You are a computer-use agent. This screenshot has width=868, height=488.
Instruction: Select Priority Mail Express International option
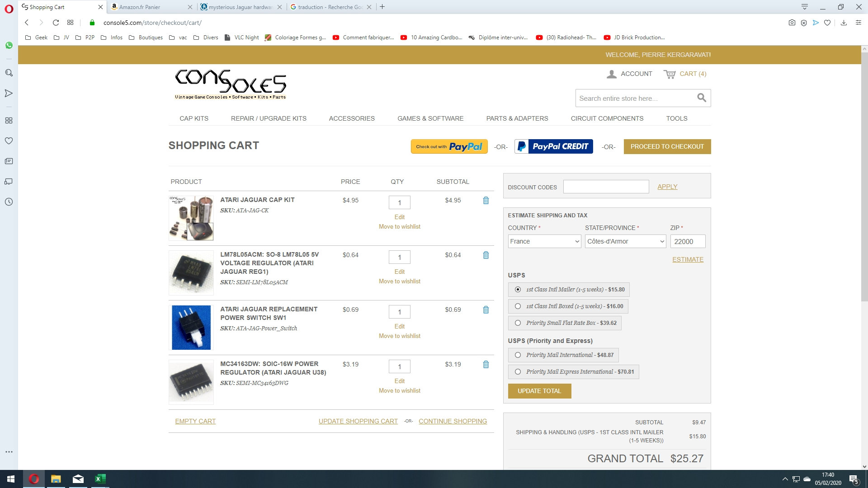(518, 372)
